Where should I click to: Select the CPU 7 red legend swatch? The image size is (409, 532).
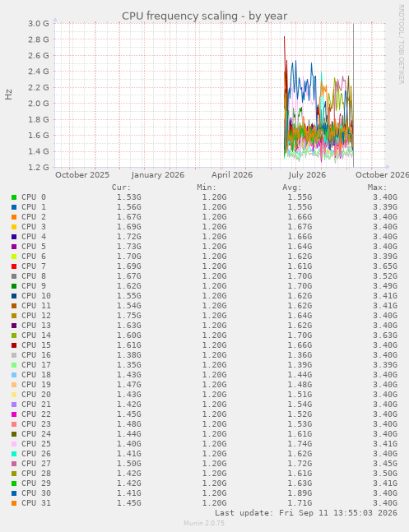pos(14,266)
